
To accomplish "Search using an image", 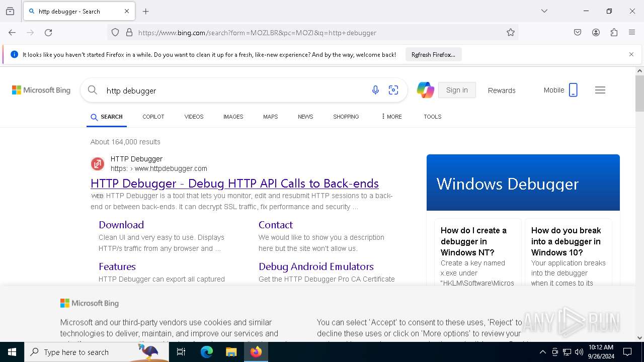I will pos(393,90).
